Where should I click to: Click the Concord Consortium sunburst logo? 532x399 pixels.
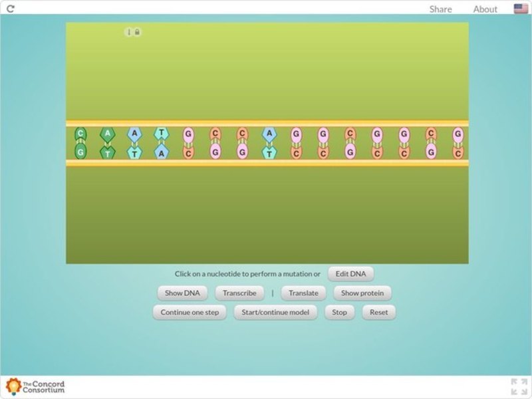click(x=12, y=386)
